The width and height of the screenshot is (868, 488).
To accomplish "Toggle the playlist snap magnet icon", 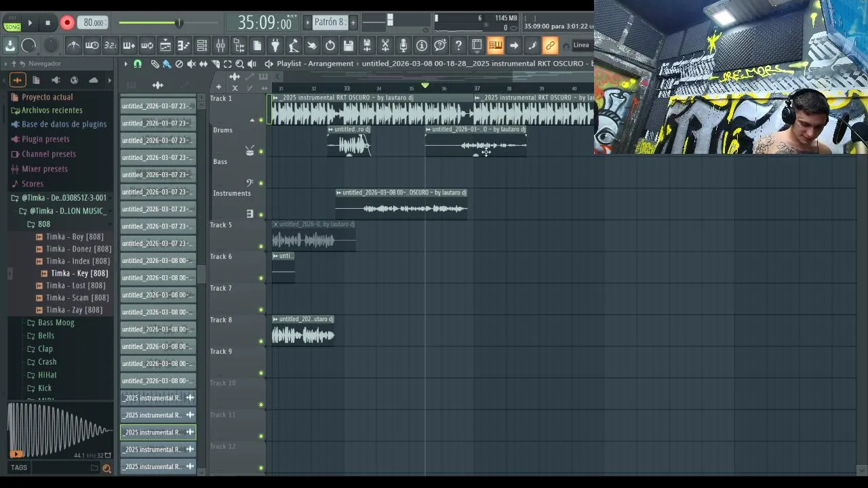I will (x=138, y=64).
